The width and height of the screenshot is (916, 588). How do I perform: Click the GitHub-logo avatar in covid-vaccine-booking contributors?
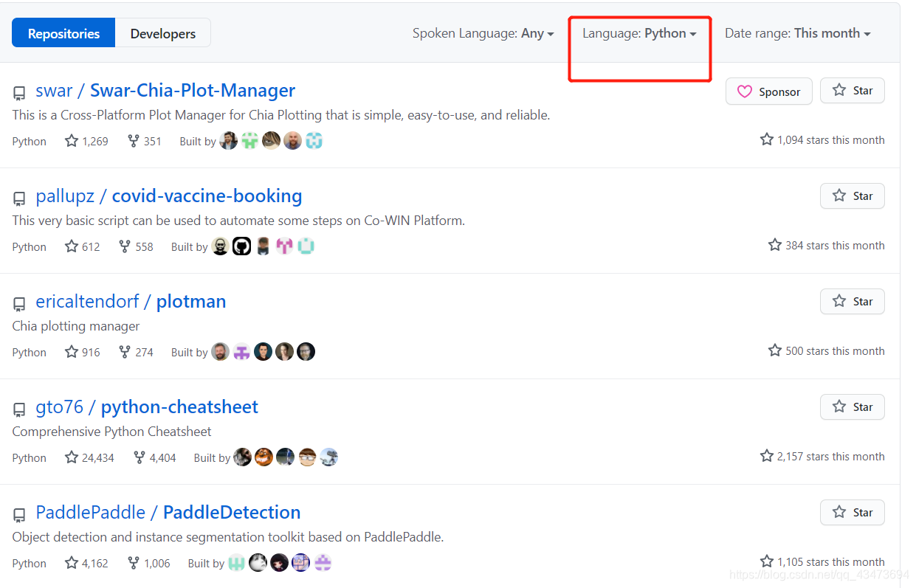tap(242, 246)
